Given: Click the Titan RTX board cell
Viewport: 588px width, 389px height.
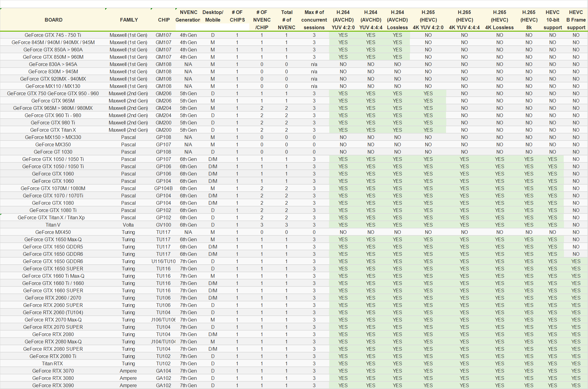Looking at the screenshot, I should (53, 363).
